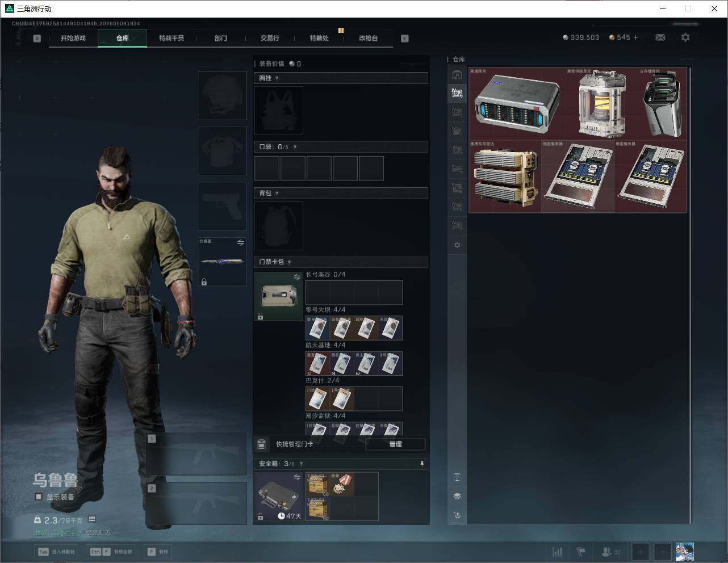728x563 pixels.
Task: Click the first empty pocket slot
Action: [267, 169]
